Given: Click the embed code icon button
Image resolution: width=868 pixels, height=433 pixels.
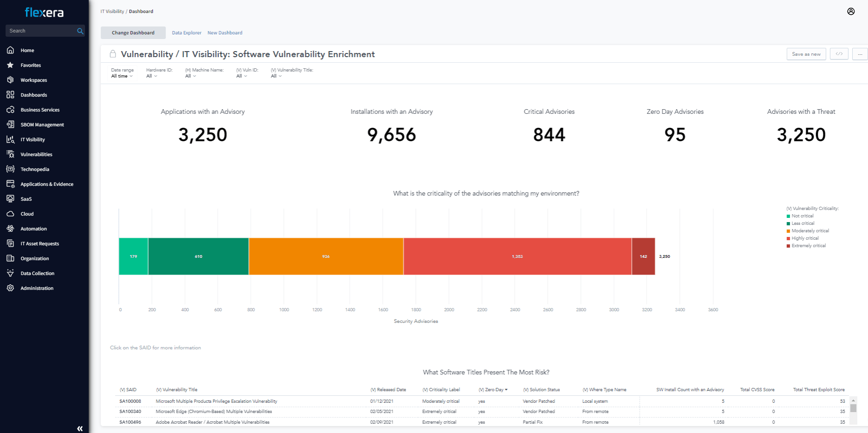Looking at the screenshot, I should coord(839,54).
